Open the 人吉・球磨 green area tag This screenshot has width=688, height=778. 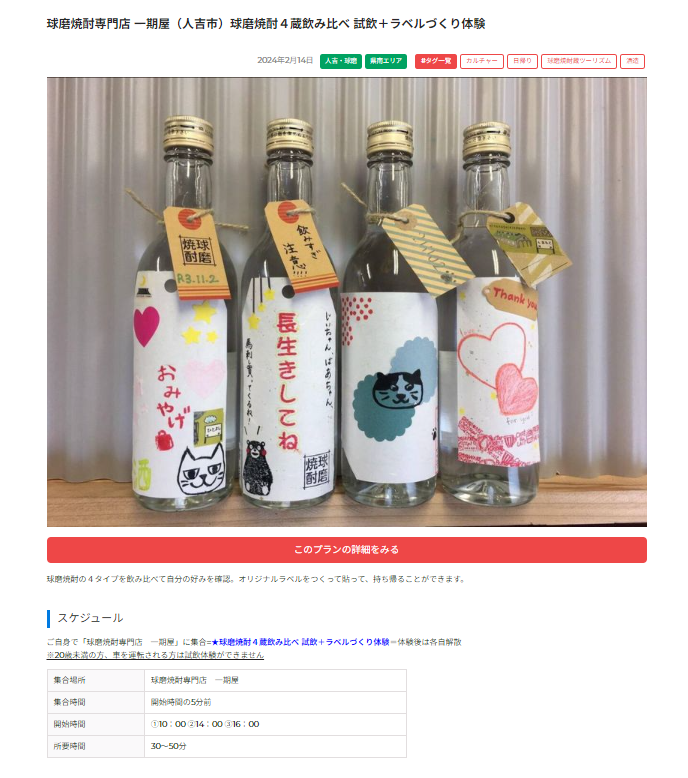coord(340,61)
